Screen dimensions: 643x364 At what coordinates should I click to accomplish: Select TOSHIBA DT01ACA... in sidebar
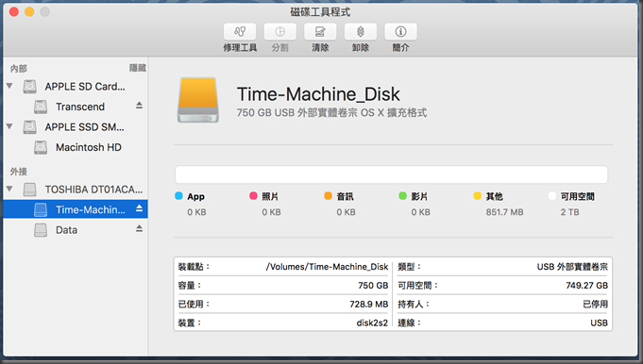(x=93, y=190)
